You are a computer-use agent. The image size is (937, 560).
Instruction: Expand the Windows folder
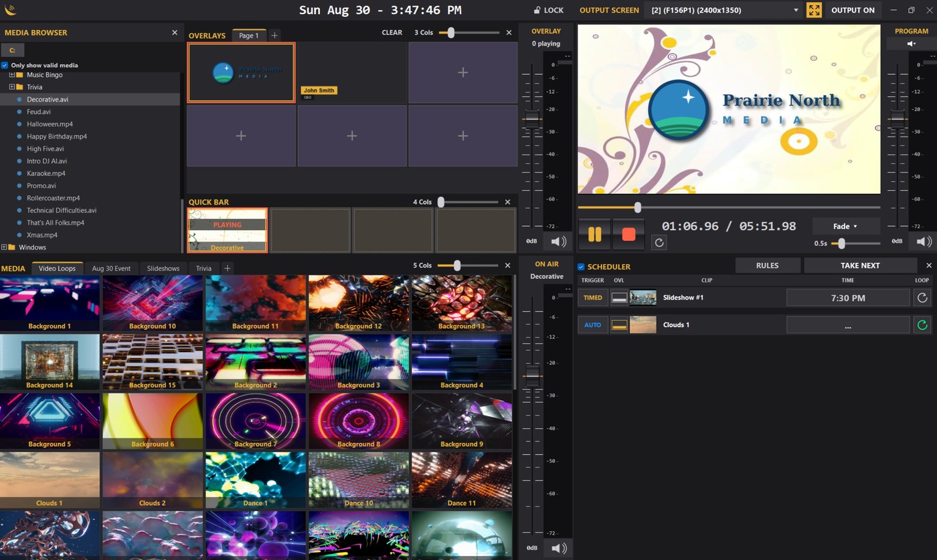point(4,248)
